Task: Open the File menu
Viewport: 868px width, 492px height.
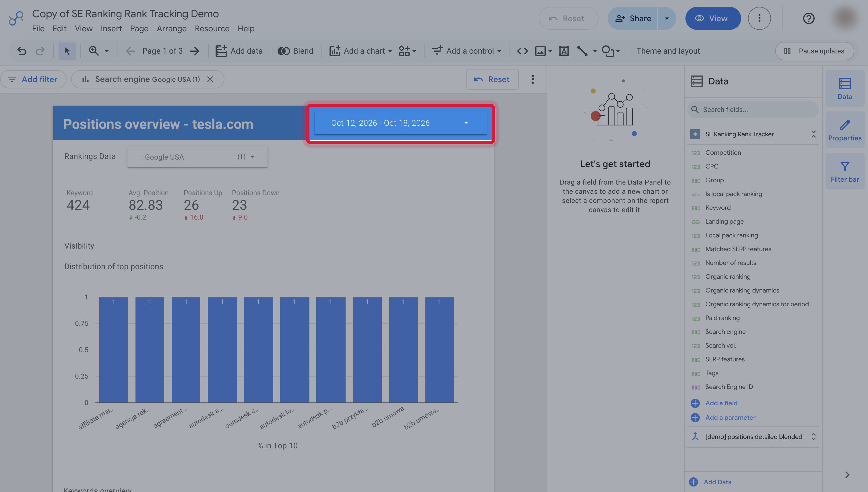Action: [38, 29]
